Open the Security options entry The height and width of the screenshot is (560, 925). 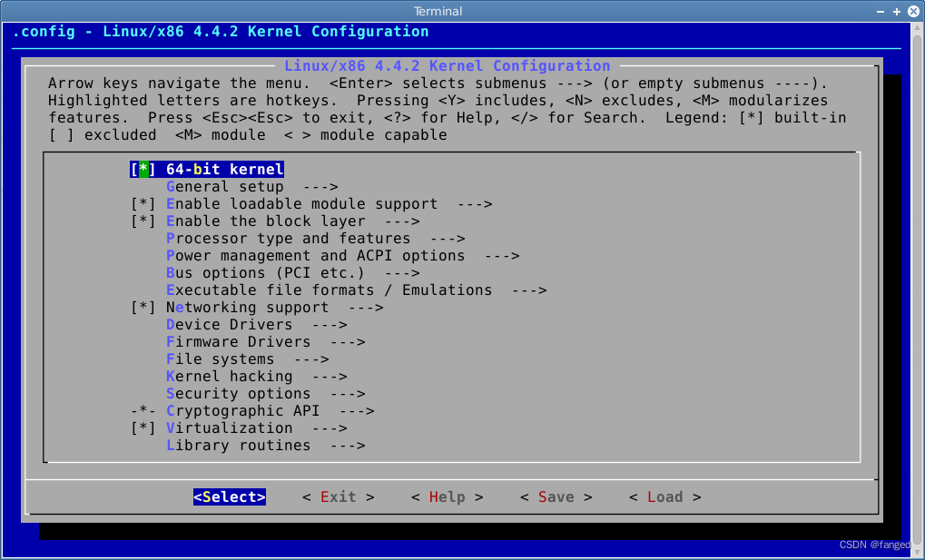tap(236, 393)
